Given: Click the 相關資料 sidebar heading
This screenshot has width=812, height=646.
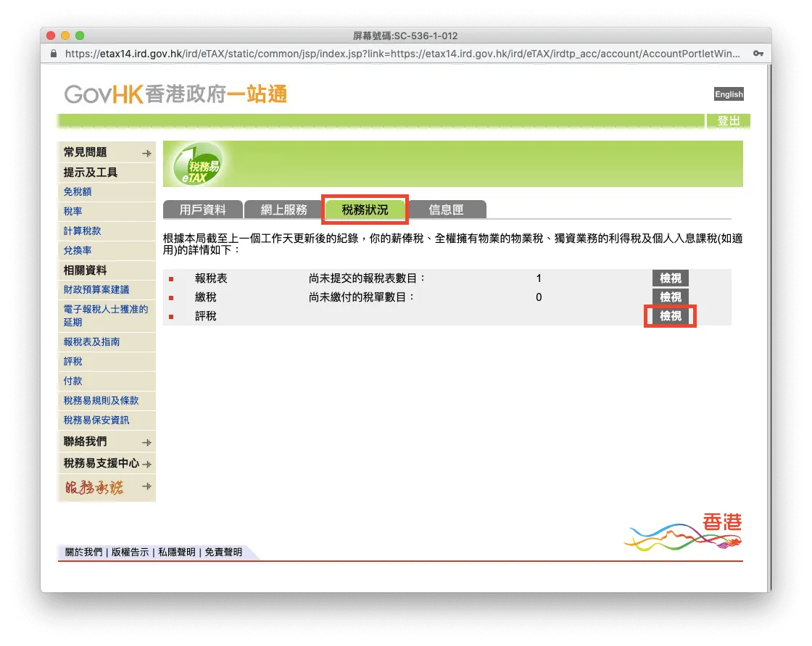Looking at the screenshot, I should 85,270.
